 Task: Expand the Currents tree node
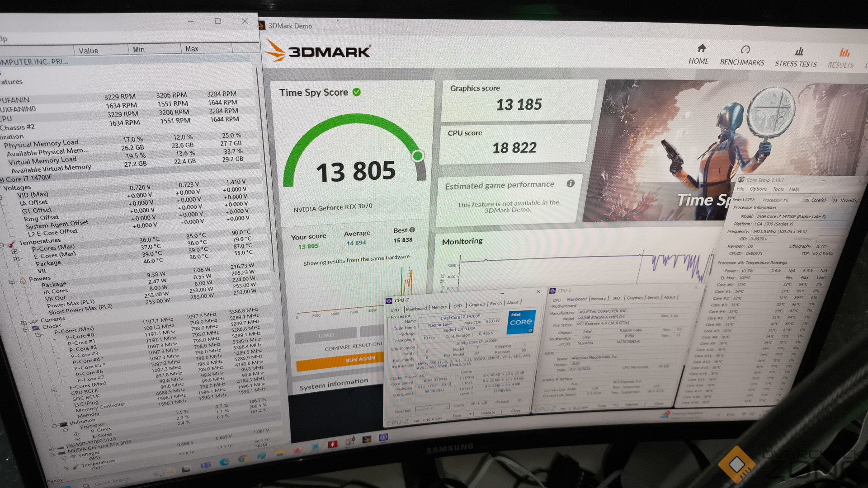click(24, 323)
